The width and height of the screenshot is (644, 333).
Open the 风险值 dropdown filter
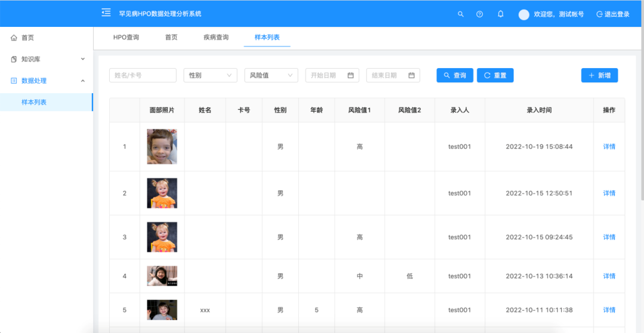(271, 75)
